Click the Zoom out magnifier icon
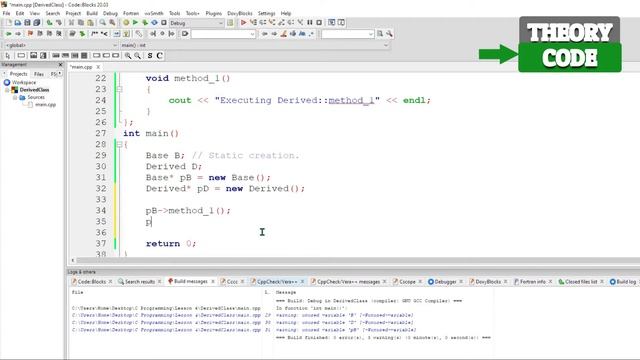This screenshot has height=360, width=640. coord(138,56)
